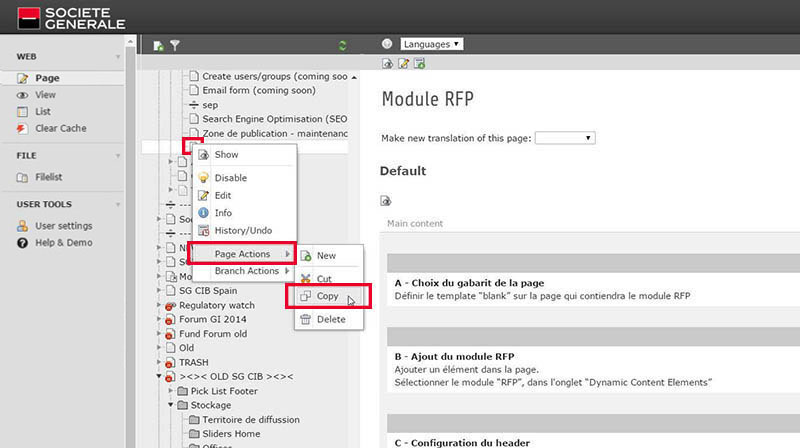Select the Old page in tree
800x448 pixels.
(x=186, y=348)
